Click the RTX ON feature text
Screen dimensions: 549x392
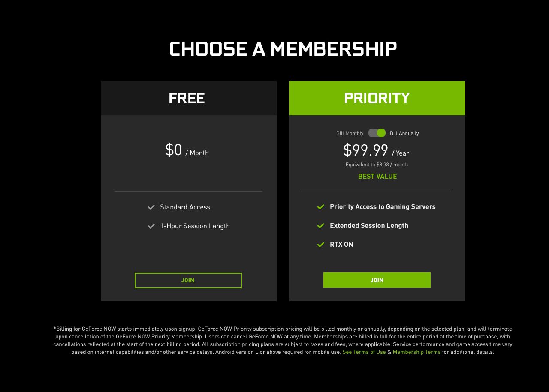pyautogui.click(x=341, y=245)
